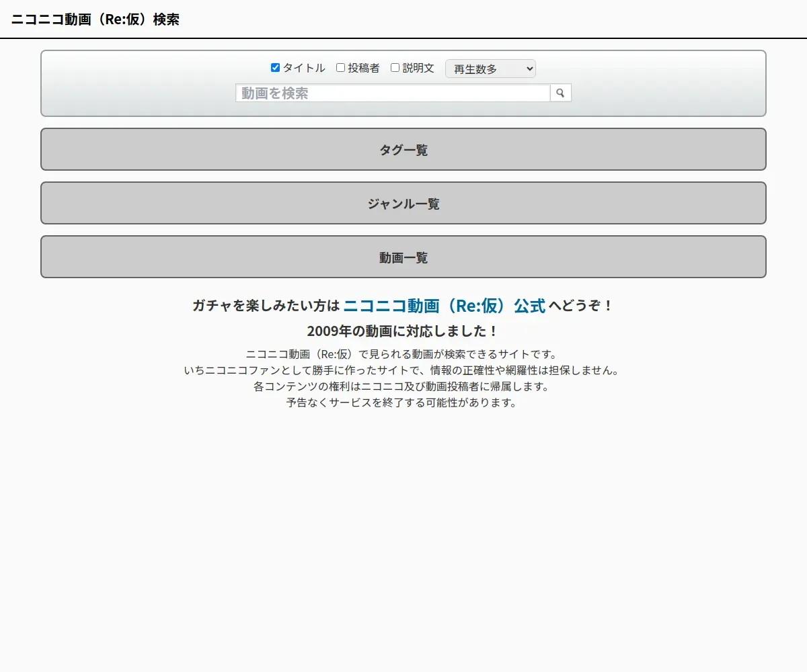Select the 2009年の動画に対応しました！ heading
The width and height of the screenshot is (807, 672).
click(403, 331)
